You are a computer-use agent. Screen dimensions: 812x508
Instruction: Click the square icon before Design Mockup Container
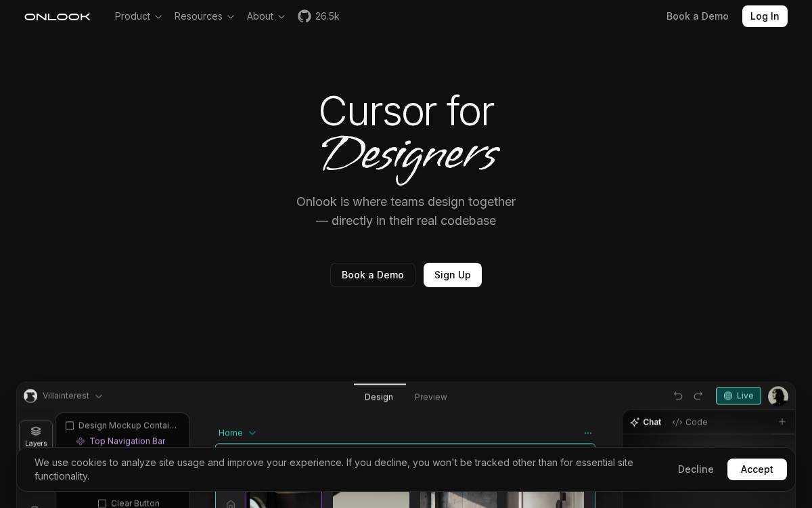[70, 425]
